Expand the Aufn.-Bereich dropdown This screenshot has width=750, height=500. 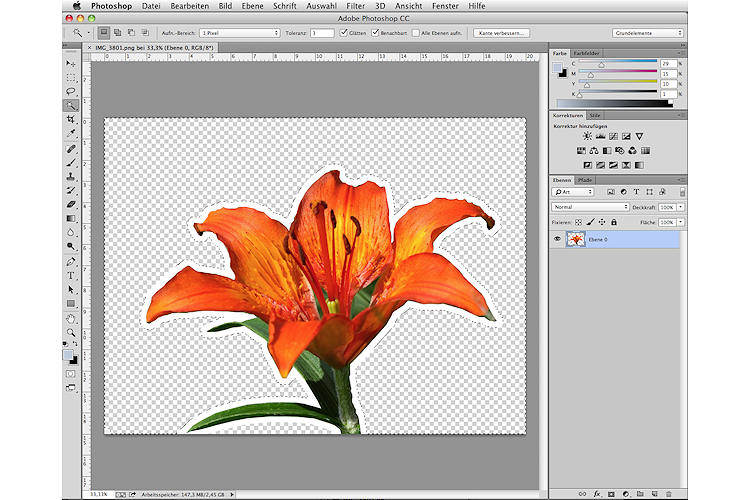coord(240,33)
